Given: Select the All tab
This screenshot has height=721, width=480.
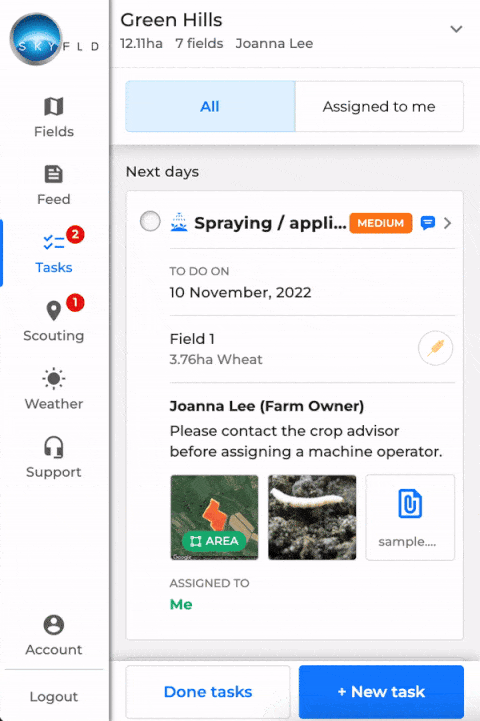Looking at the screenshot, I should [x=210, y=106].
